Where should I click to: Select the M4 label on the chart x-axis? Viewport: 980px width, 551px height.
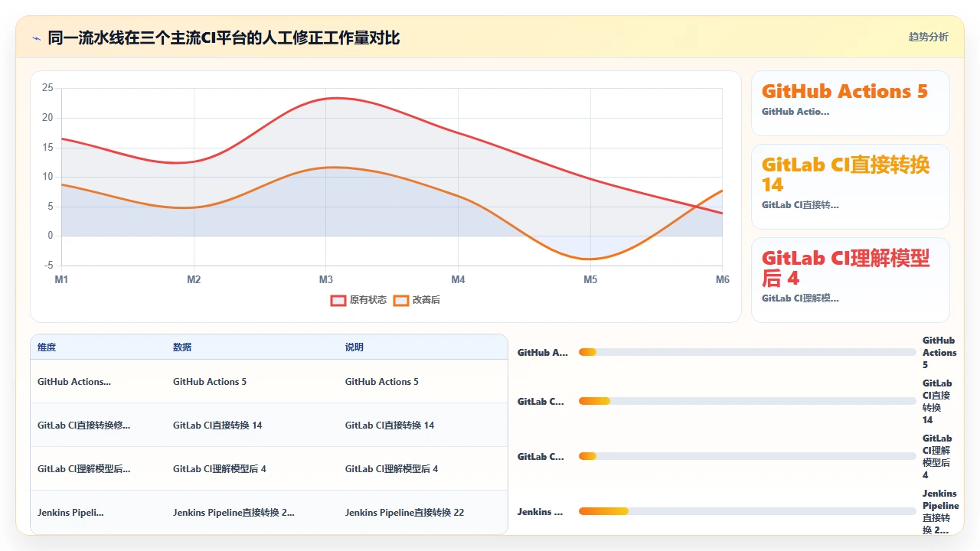pyautogui.click(x=458, y=279)
